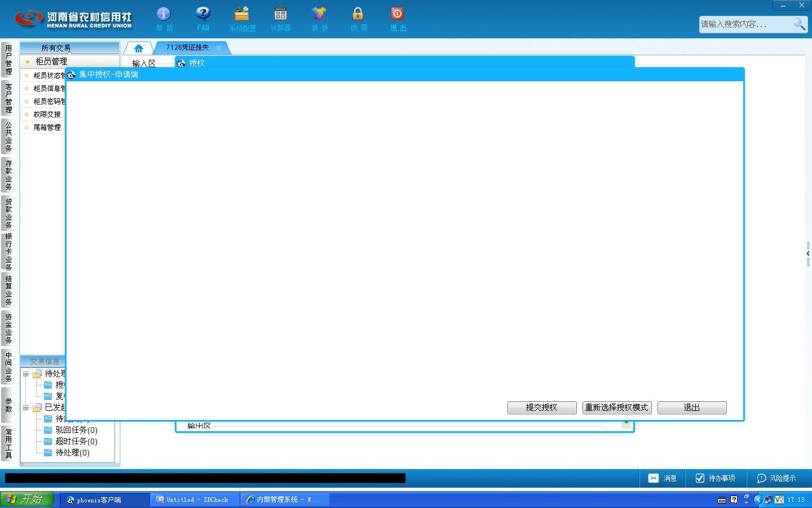The height and width of the screenshot is (508, 812).
Task: Open the 超时任务(0) folder
Action: pyautogui.click(x=71, y=441)
